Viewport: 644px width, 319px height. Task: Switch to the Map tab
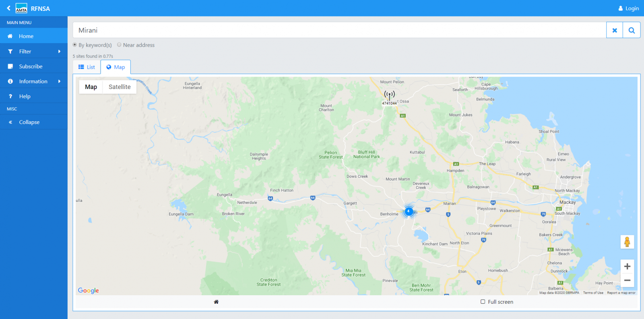116,67
